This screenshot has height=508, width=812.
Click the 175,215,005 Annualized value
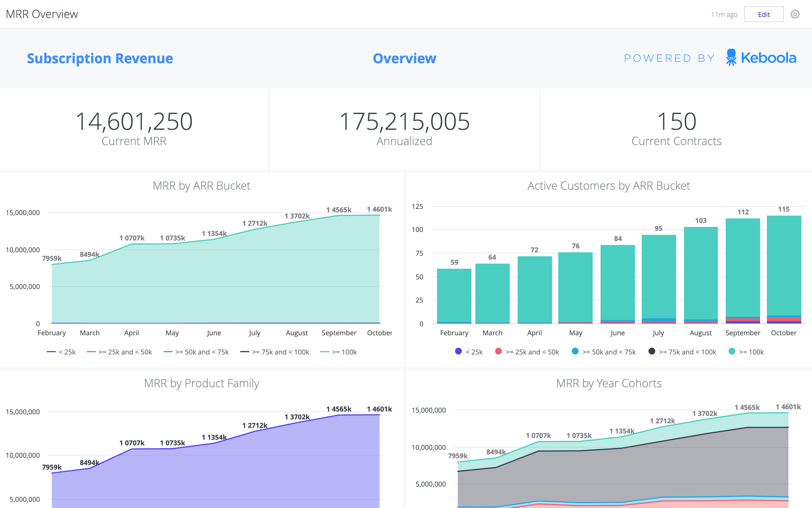(x=404, y=121)
